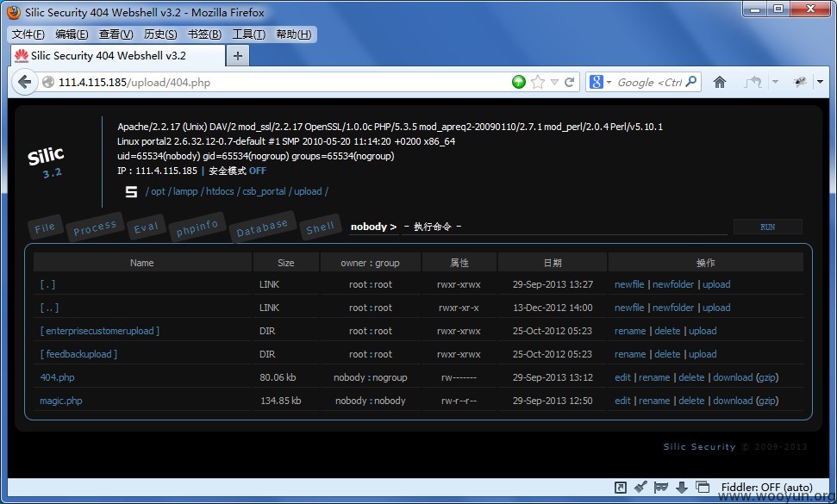This screenshot has height=504, width=837.
Task: Click delete for 404.php
Action: (691, 377)
